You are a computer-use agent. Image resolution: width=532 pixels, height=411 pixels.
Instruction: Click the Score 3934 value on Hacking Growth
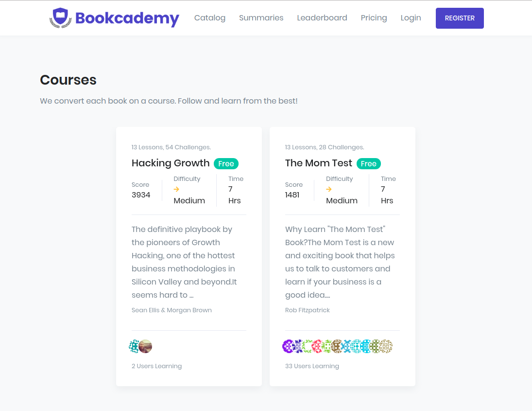[x=141, y=195]
